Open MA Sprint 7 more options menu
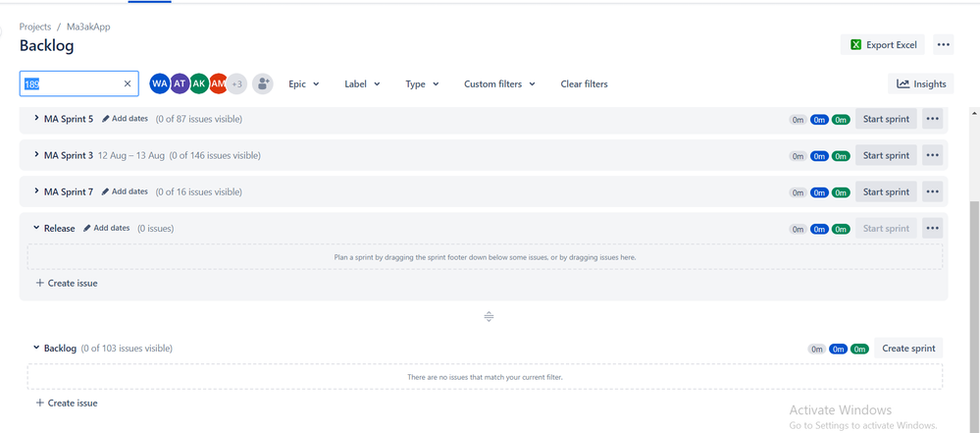This screenshot has width=980, height=433. [x=933, y=192]
